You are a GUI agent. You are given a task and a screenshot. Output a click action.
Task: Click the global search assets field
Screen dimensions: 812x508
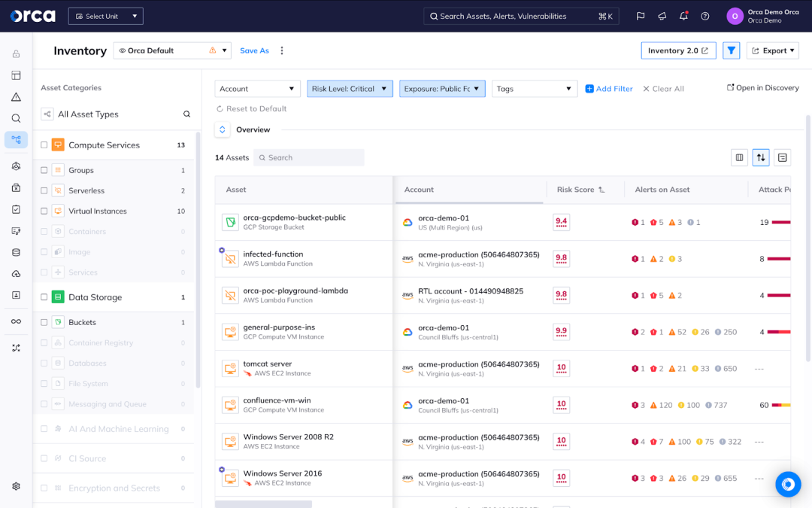pos(521,16)
